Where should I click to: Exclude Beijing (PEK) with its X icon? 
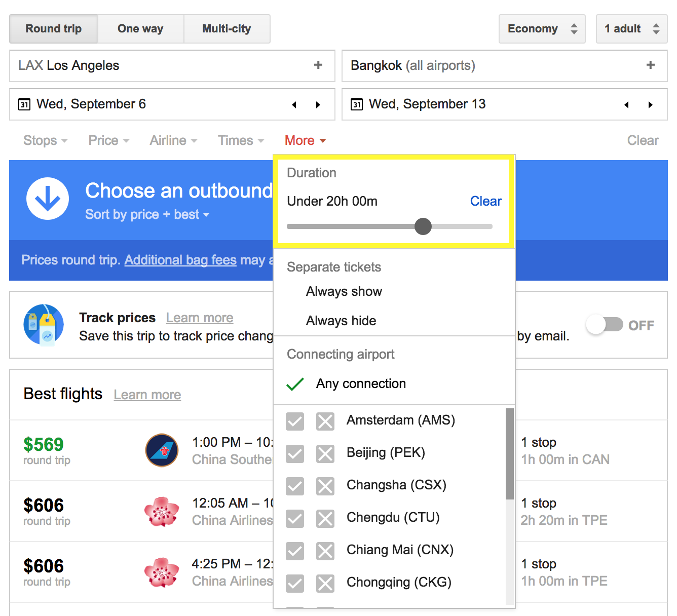(x=325, y=453)
